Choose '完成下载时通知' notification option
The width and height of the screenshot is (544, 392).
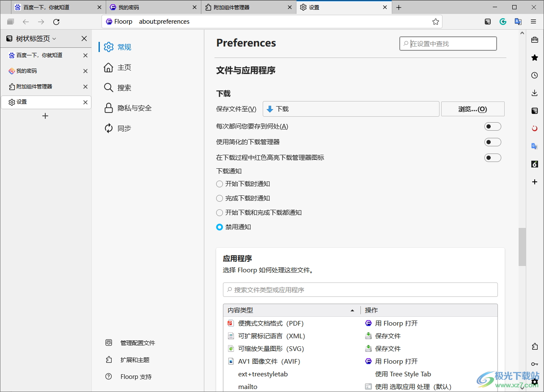(220, 198)
